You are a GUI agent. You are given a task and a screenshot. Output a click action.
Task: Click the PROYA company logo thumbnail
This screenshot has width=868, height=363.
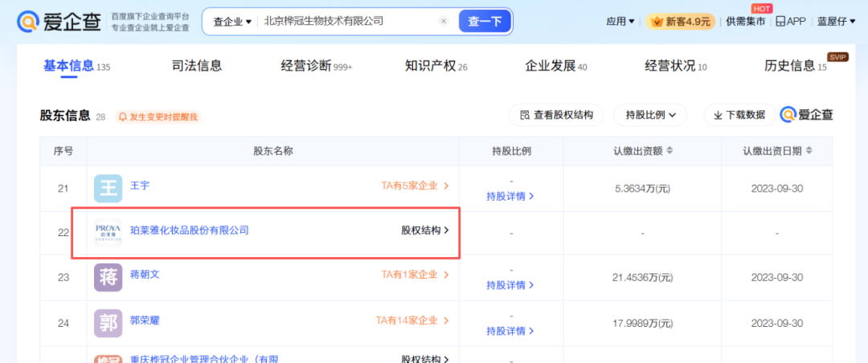point(108,231)
